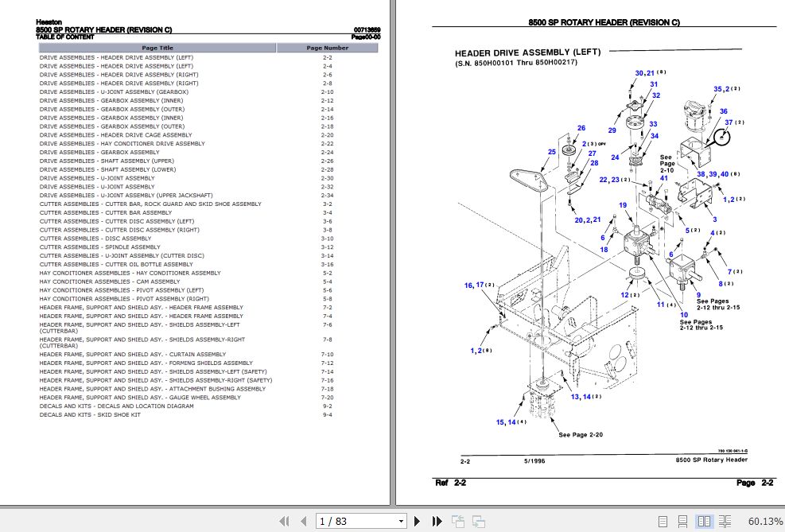The width and height of the screenshot is (785, 532).
Task: Click 'SHAFT ASSEMBLY (LOWER)' contents row
Action: pos(208,169)
